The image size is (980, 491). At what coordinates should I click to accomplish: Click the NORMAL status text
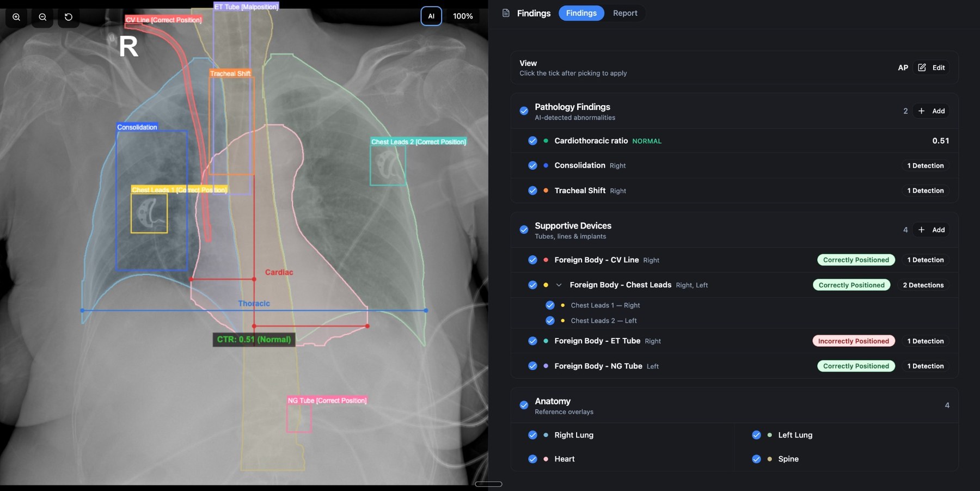pos(647,141)
